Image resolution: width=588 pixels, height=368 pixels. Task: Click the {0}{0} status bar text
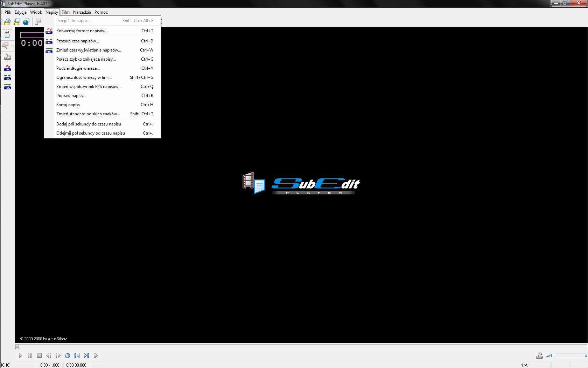pyautogui.click(x=6, y=365)
